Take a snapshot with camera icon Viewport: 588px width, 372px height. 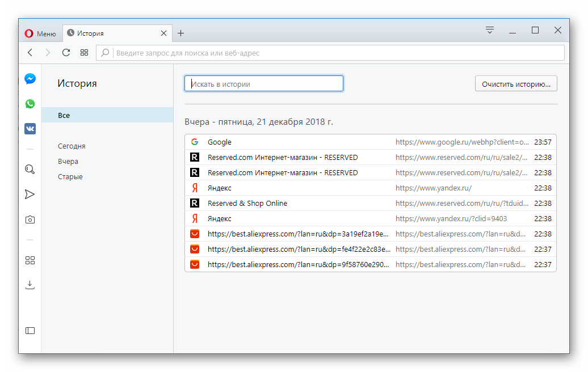click(x=30, y=219)
